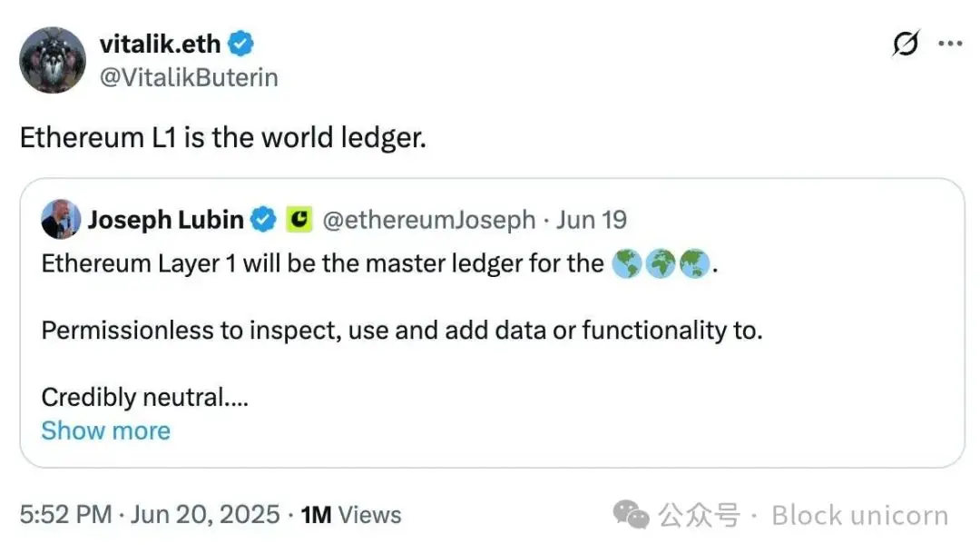Expand the quoted tweet with Show more
The height and width of the screenshot is (554, 980).
(x=105, y=430)
